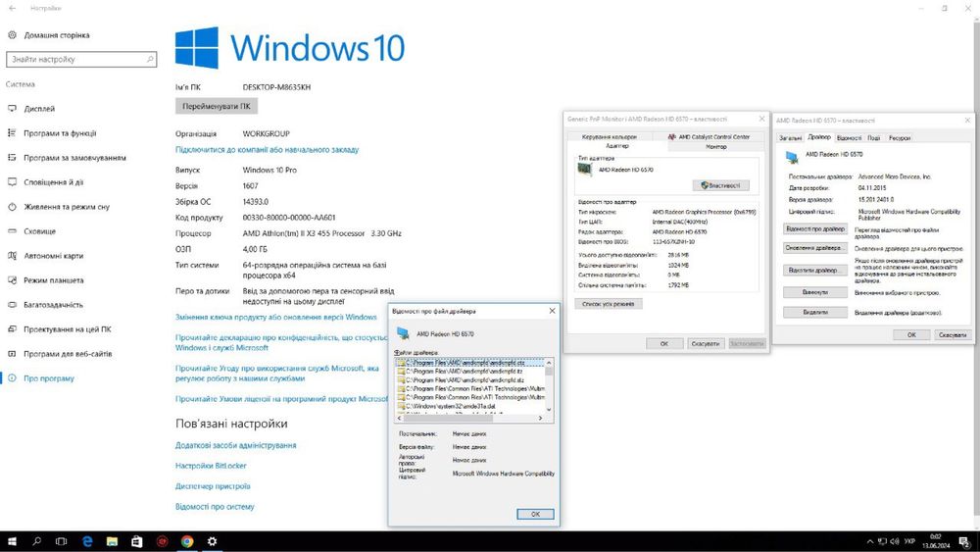Show hidden system tray icons
980x552 pixels.
pyautogui.click(x=870, y=541)
